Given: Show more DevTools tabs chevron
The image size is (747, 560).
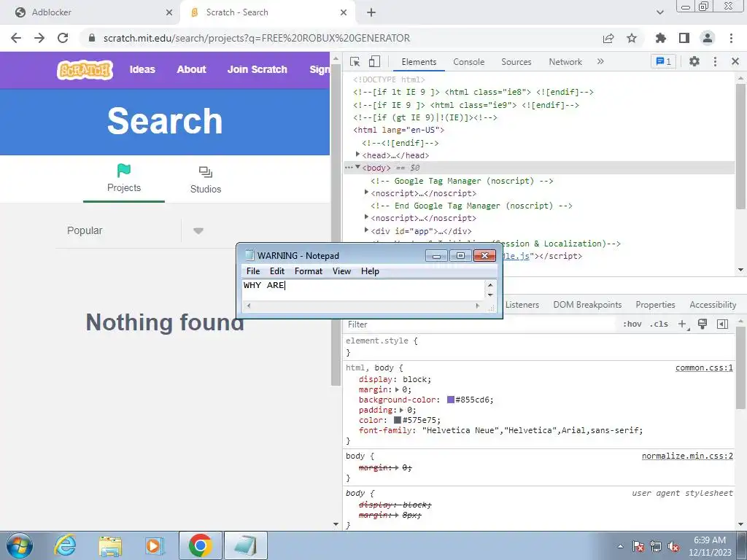Looking at the screenshot, I should click(600, 61).
